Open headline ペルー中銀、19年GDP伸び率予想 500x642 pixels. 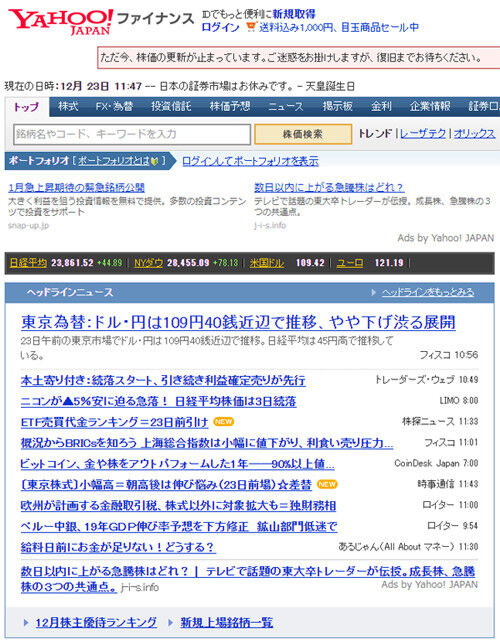179,527
